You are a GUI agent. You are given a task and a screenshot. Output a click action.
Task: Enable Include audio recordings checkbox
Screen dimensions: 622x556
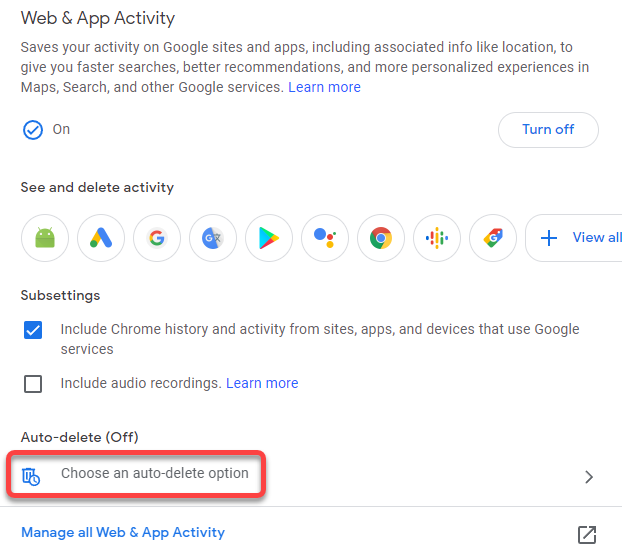point(33,384)
